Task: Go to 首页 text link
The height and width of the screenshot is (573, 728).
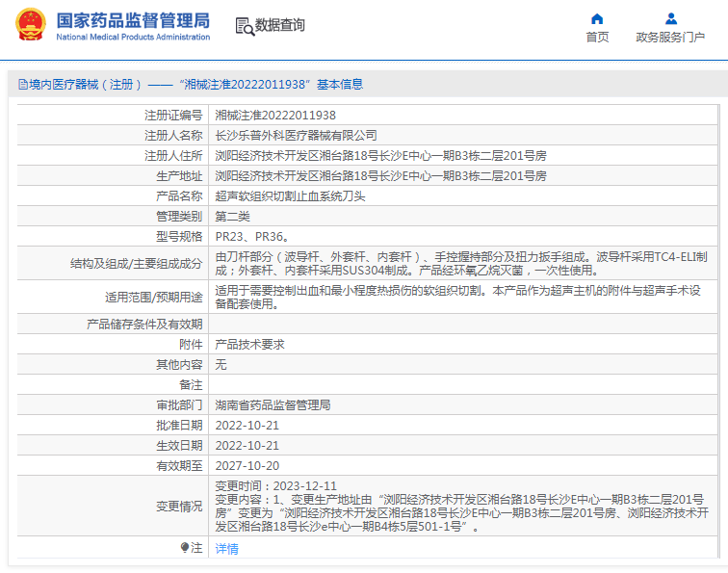Action: click(x=597, y=38)
